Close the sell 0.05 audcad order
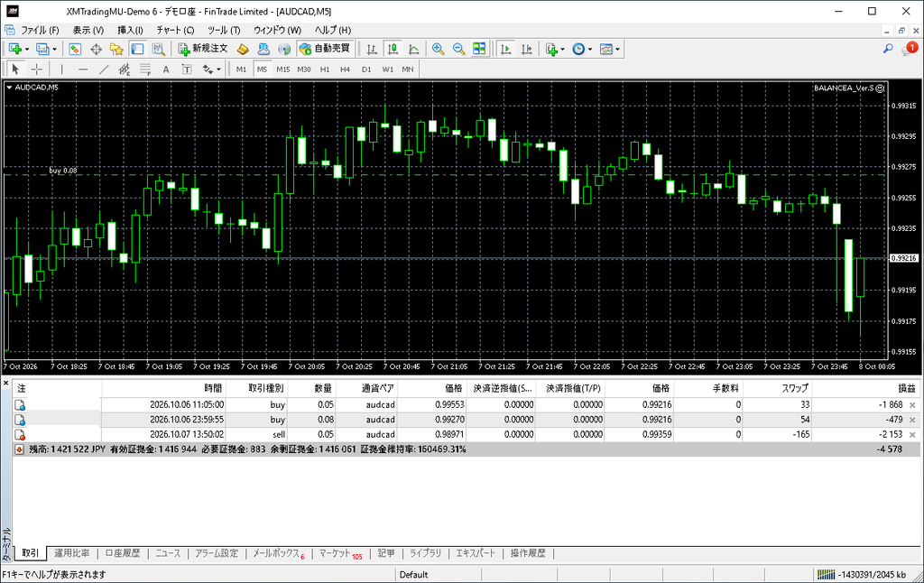The width and height of the screenshot is (924, 583). pos(912,434)
